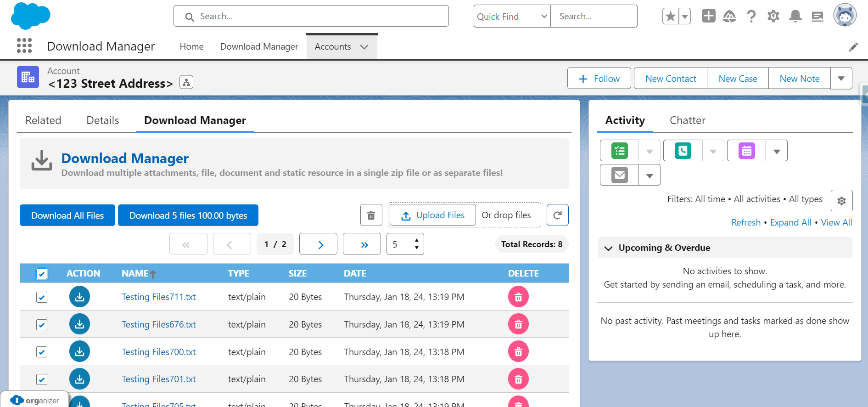
Task: Switch to the Chatter tab
Action: point(687,120)
